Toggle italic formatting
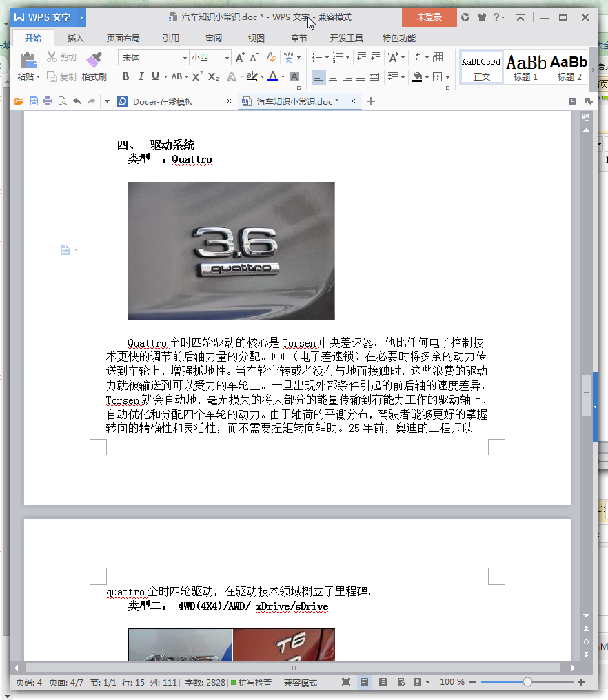This screenshot has height=700, width=608. (141, 76)
